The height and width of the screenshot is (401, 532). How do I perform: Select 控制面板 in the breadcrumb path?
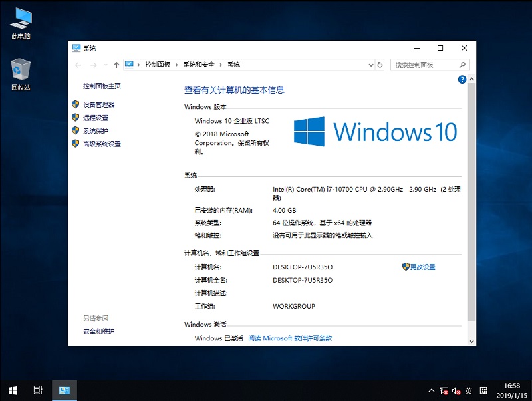[157, 65]
